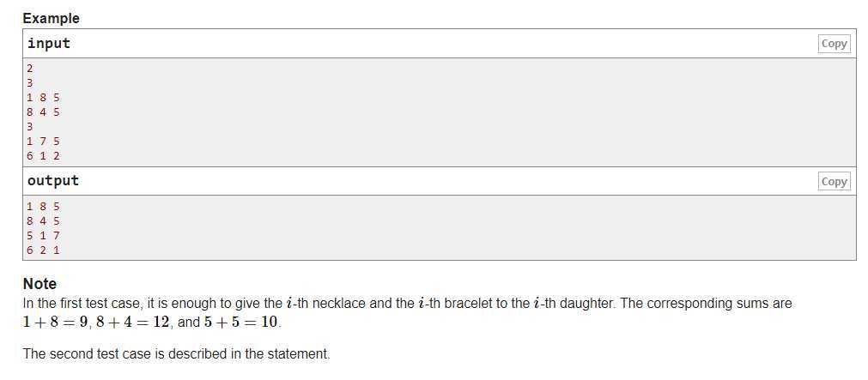Click the "output" section header
This screenshot has height=380, width=868.
point(53,181)
